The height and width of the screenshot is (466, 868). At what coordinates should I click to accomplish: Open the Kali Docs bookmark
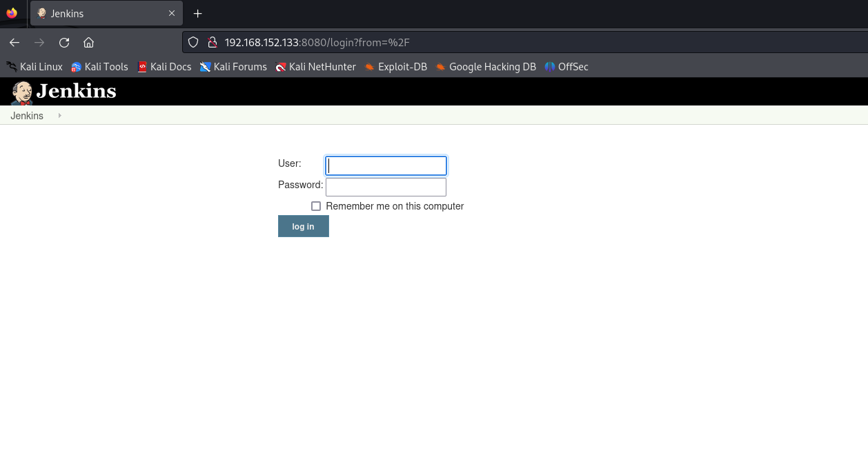[x=164, y=67]
